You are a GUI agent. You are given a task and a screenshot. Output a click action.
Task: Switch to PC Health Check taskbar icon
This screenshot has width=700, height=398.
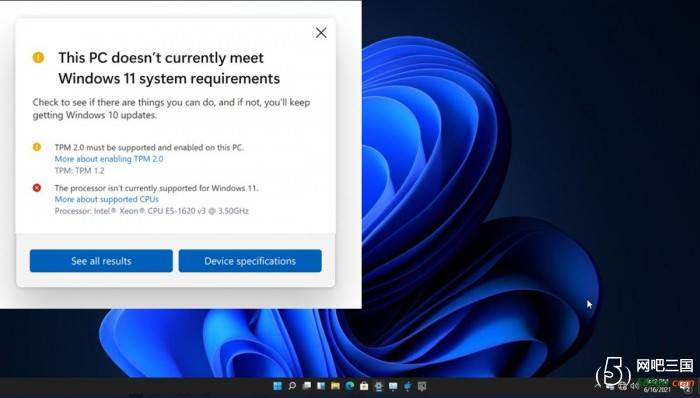(x=379, y=386)
